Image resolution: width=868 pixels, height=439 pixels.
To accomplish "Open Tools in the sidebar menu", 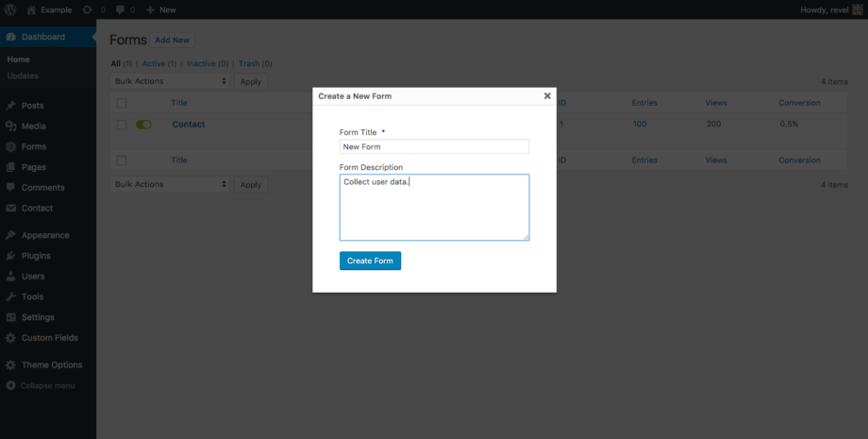I will coord(32,296).
